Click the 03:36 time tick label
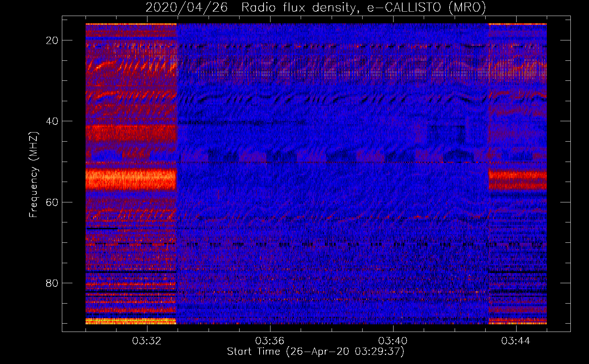 click(270, 341)
